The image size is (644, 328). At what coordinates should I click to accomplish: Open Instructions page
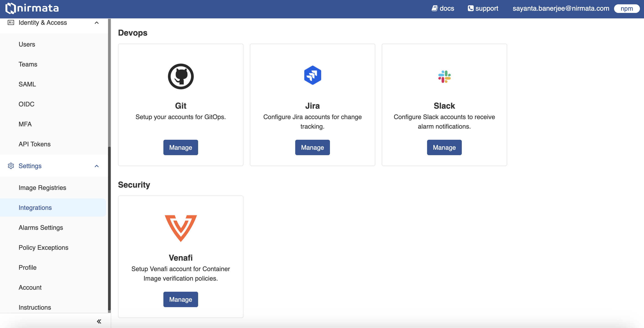click(35, 307)
